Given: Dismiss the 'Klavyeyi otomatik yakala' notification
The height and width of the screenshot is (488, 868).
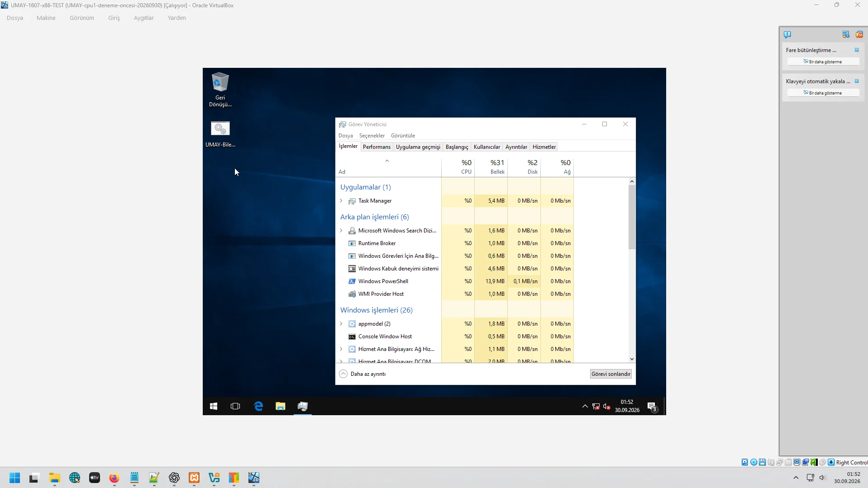Looking at the screenshot, I should tap(857, 81).
